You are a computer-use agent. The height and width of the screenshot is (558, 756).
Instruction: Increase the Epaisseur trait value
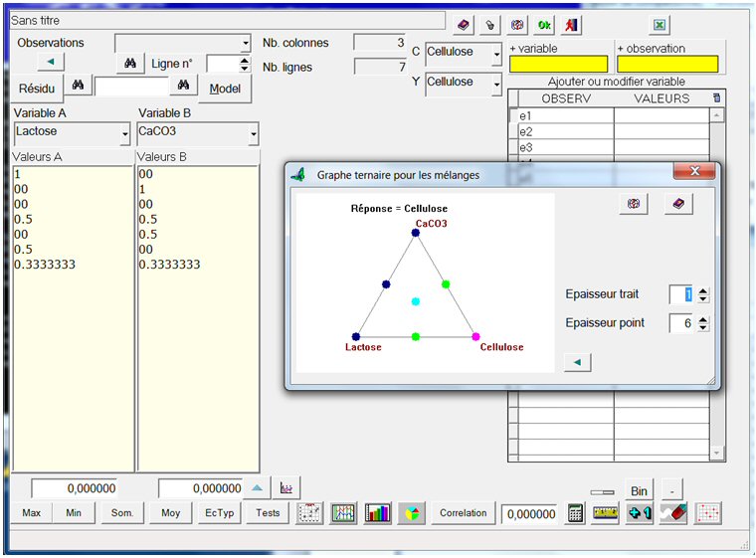[x=703, y=290]
